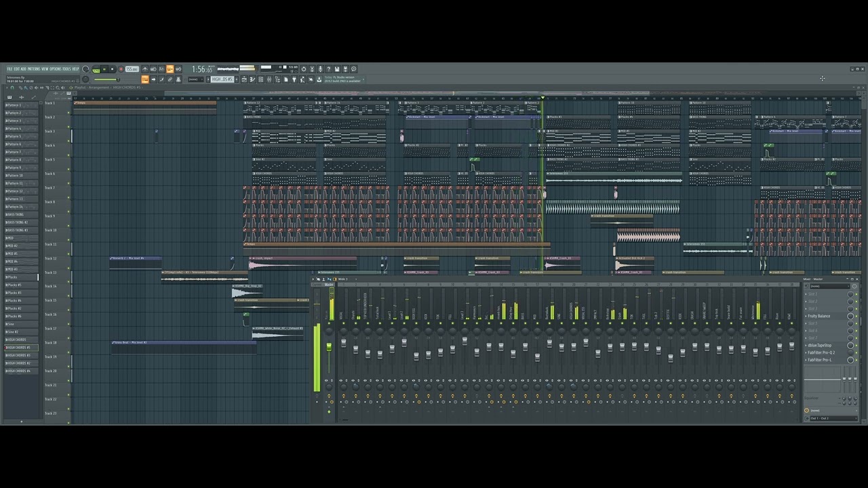
Task: Click picker panel automation icon tab
Action: (33, 97)
